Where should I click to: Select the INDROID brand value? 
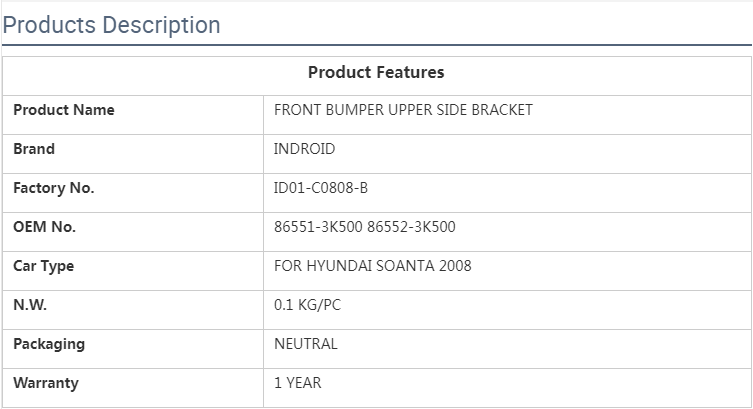(304, 149)
